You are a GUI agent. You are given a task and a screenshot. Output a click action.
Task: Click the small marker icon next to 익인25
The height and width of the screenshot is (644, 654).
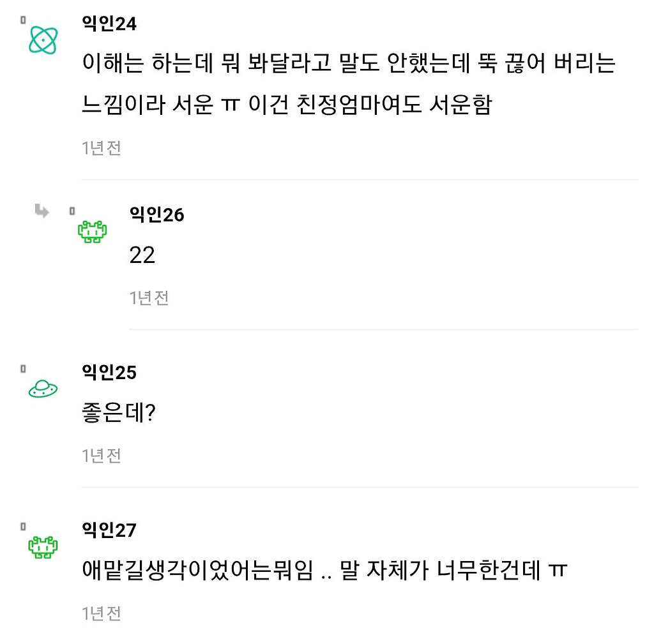click(x=23, y=368)
